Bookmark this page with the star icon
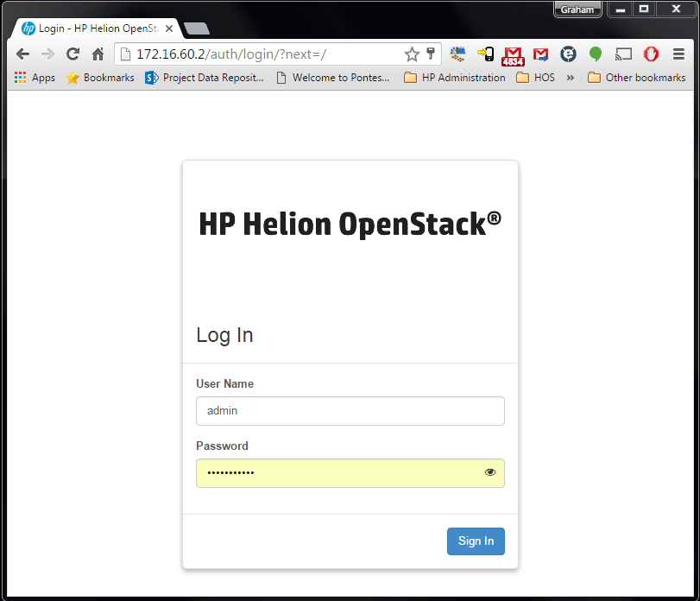 [x=412, y=54]
